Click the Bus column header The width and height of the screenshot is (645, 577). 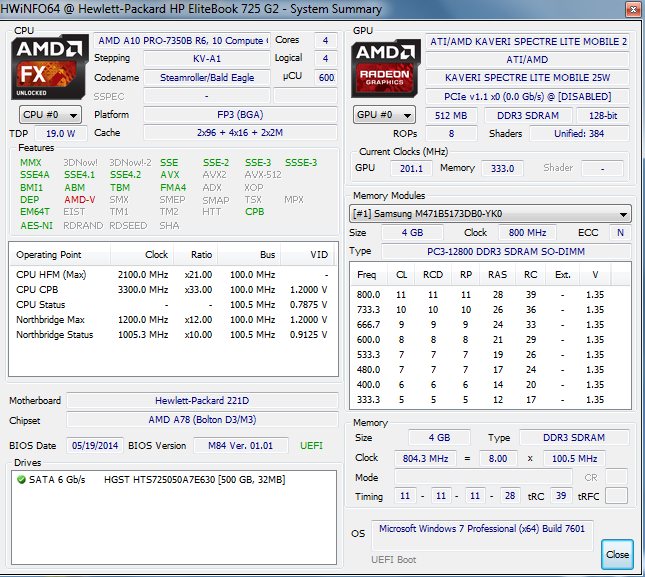click(249, 255)
